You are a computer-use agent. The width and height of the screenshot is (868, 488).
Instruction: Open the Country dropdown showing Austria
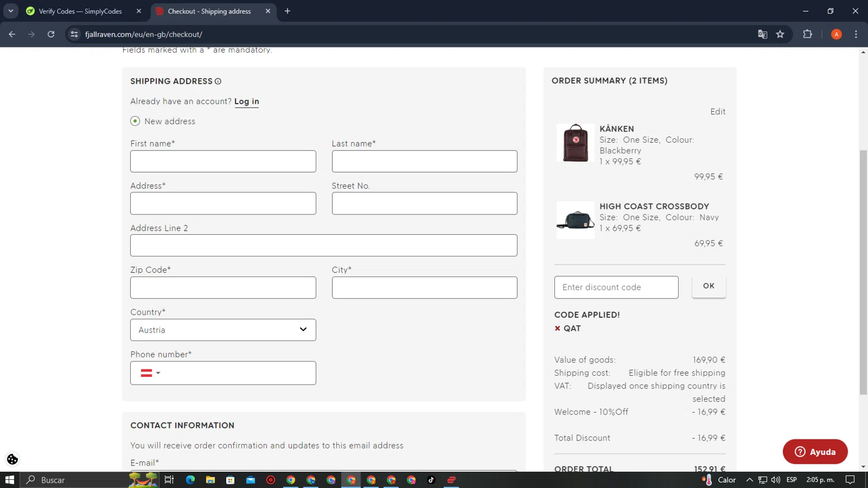[x=223, y=330]
